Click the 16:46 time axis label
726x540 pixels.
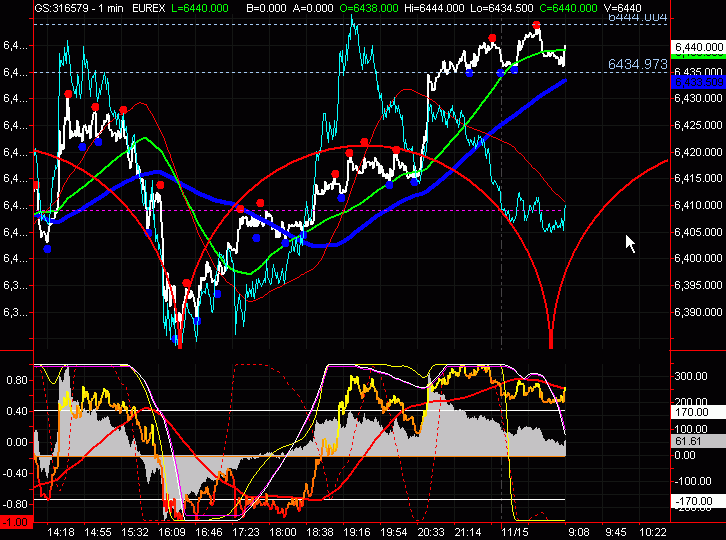coord(209,532)
